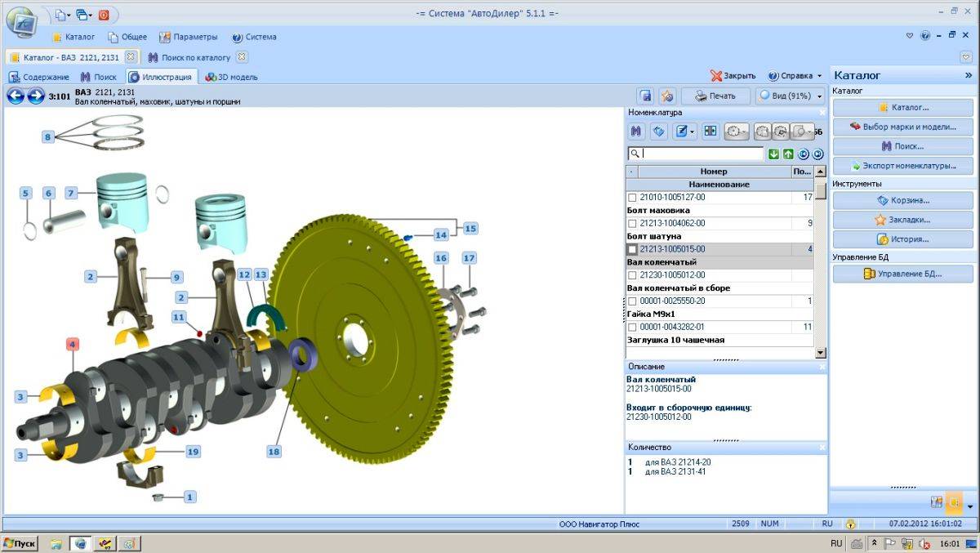Select part callout 8 for piston rings
Image resolution: width=980 pixels, height=553 pixels.
[x=48, y=137]
